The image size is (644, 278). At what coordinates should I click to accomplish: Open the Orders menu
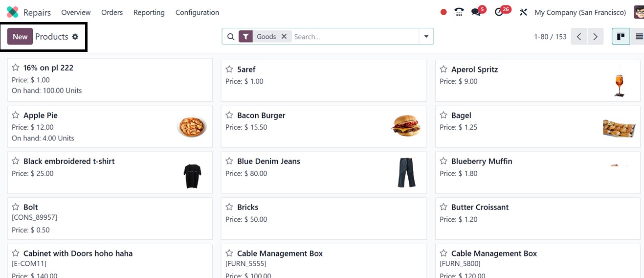pyautogui.click(x=112, y=12)
